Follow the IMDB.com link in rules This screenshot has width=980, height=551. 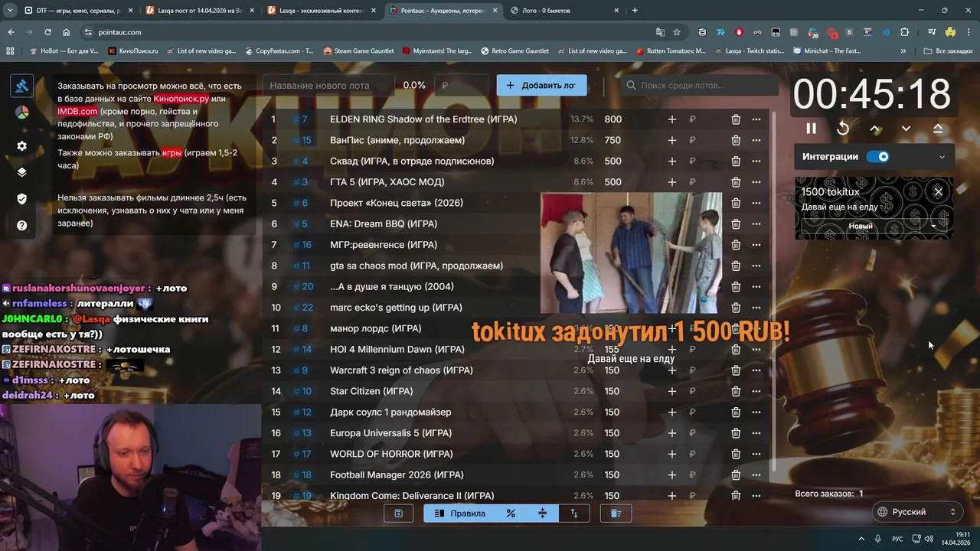(x=77, y=112)
